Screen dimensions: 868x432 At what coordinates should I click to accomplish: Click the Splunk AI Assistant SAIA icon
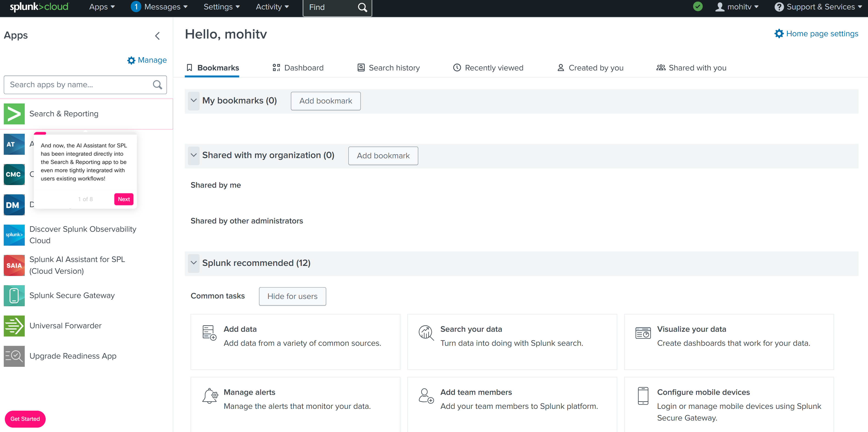pyautogui.click(x=14, y=265)
